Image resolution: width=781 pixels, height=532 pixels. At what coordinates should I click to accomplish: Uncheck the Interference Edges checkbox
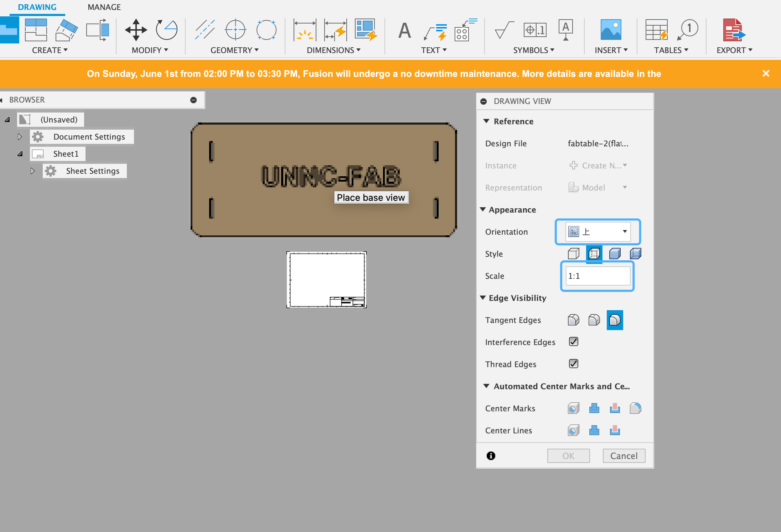click(574, 342)
